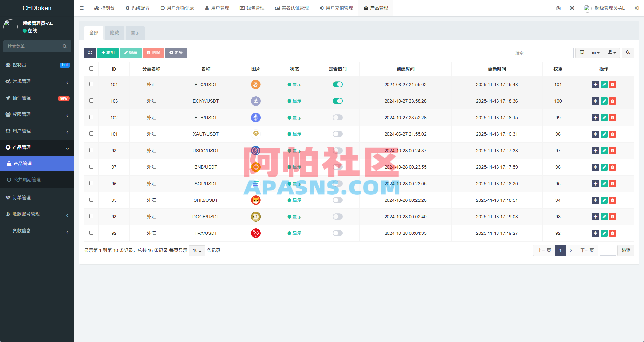Open the settings gears icon at top right

coord(637,8)
